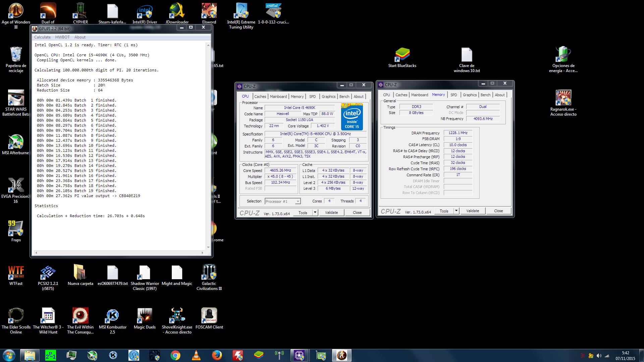This screenshot has width=644, height=362.
Task: Open Opciones de energía shortcut
Action: 563,60
